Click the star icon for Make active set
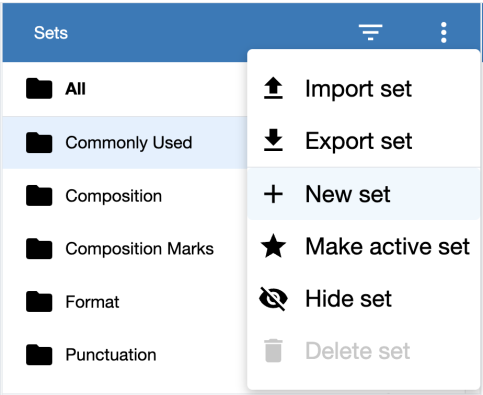Screen dimensions: 483x395 pyautogui.click(x=273, y=246)
